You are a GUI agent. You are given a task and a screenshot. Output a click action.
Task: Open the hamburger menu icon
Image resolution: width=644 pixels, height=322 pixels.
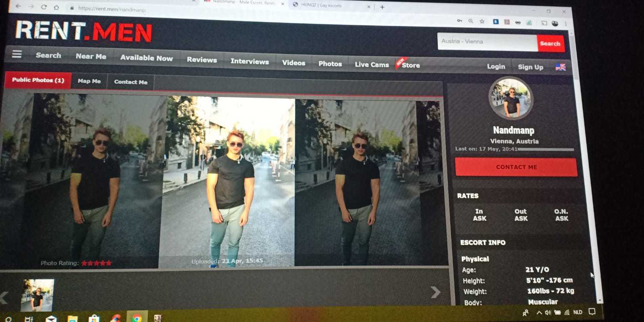(17, 54)
